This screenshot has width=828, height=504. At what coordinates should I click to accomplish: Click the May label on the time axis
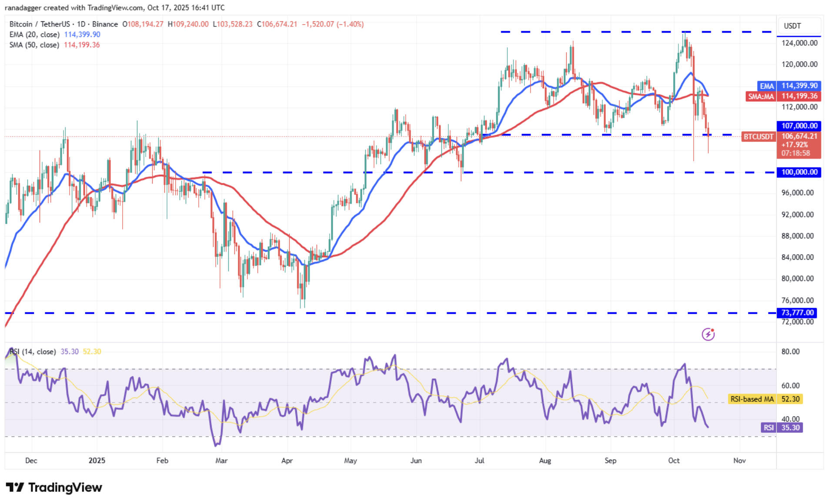click(351, 461)
